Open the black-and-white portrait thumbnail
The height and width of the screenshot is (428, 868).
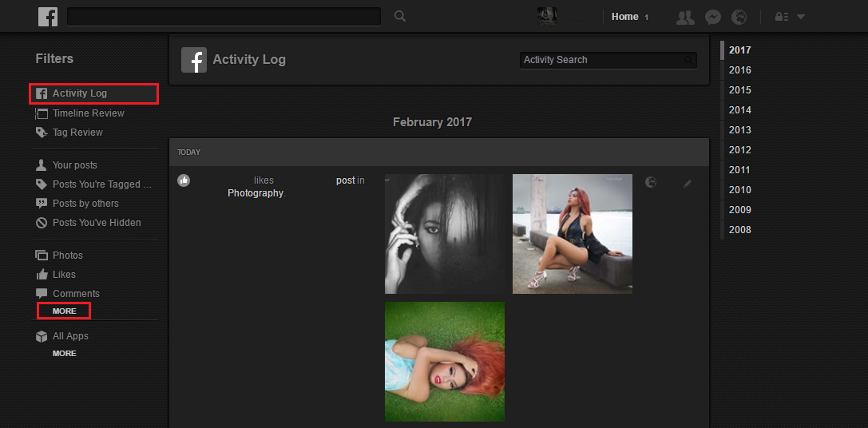445,234
